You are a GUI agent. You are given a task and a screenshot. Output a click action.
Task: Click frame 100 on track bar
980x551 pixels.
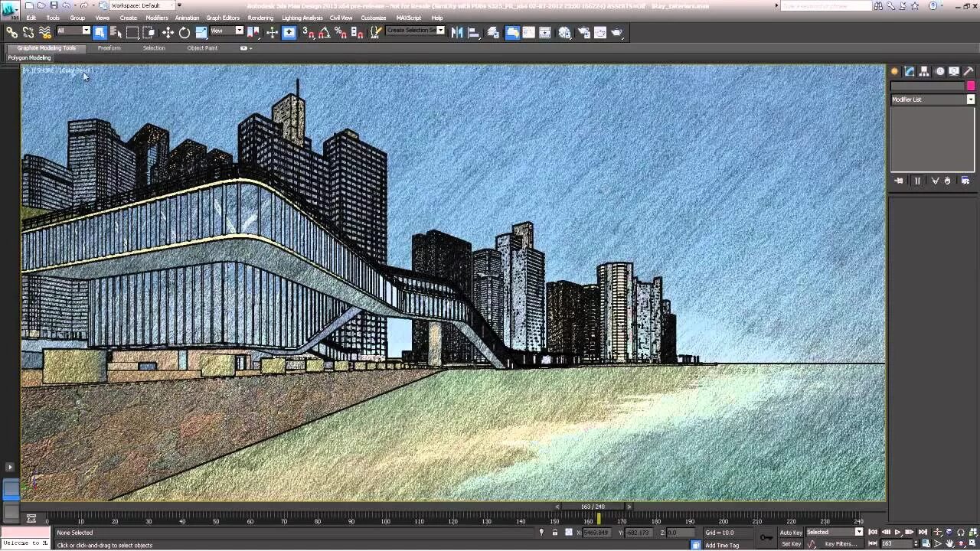click(385, 521)
